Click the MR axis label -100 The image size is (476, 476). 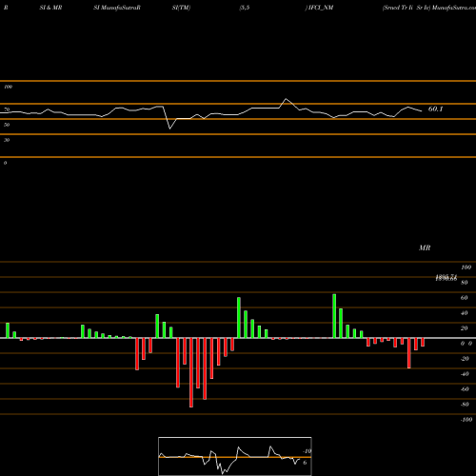(466, 420)
